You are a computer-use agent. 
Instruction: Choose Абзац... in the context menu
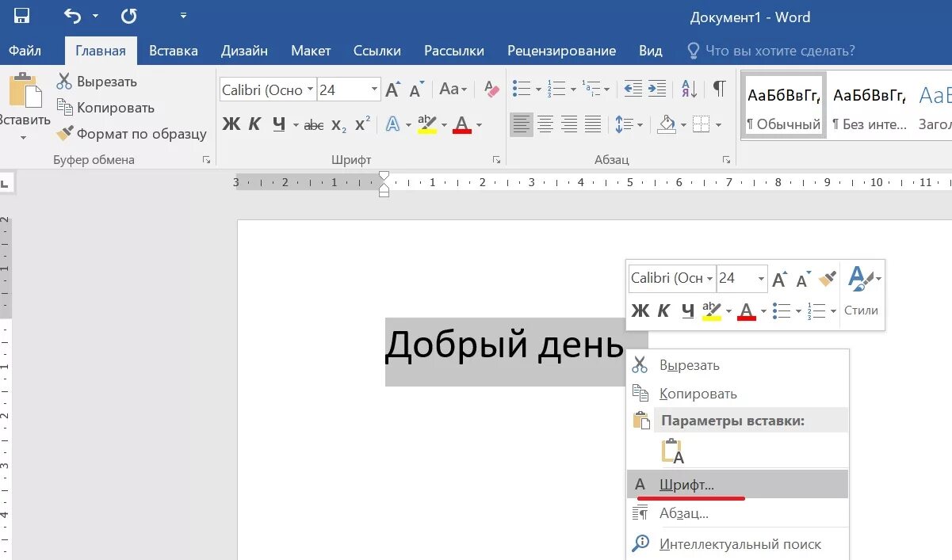[737, 513]
